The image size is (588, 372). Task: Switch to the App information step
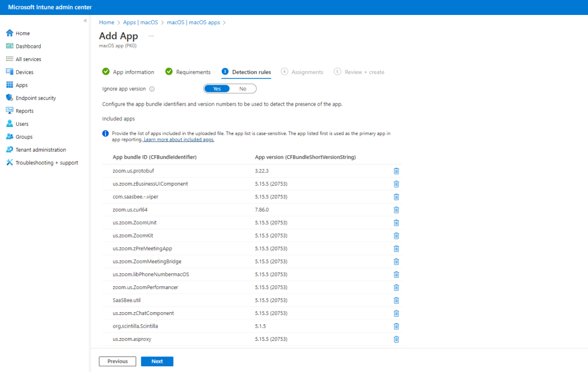133,72
